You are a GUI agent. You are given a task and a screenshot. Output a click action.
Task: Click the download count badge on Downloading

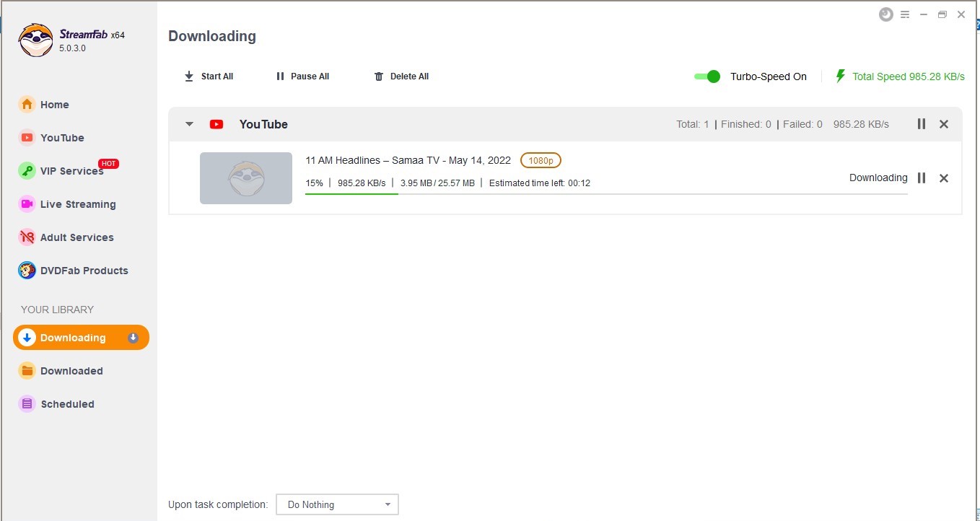click(x=133, y=338)
